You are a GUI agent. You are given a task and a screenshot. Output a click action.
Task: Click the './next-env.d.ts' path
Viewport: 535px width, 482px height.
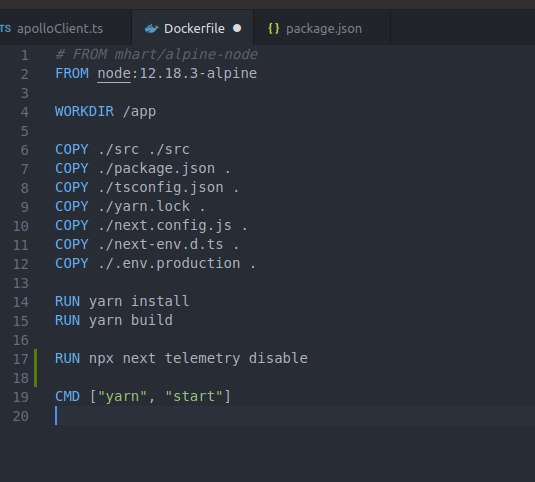[x=160, y=245]
